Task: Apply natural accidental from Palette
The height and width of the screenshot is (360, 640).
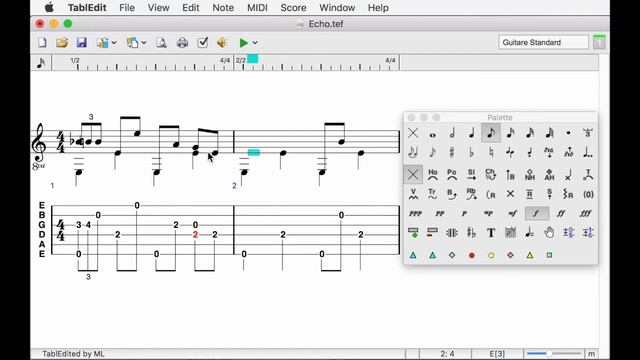Action: [491, 153]
